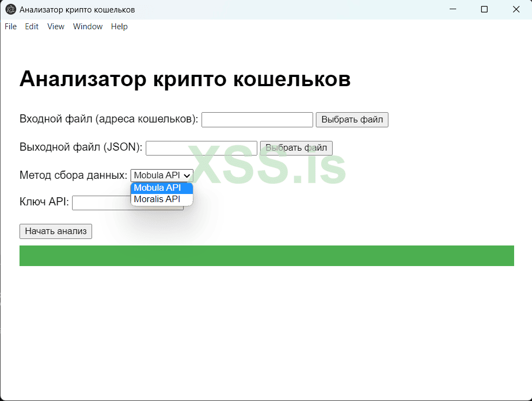This screenshot has width=532, height=401.
Task: Click the input wallet addresses text field
Action: click(x=257, y=119)
